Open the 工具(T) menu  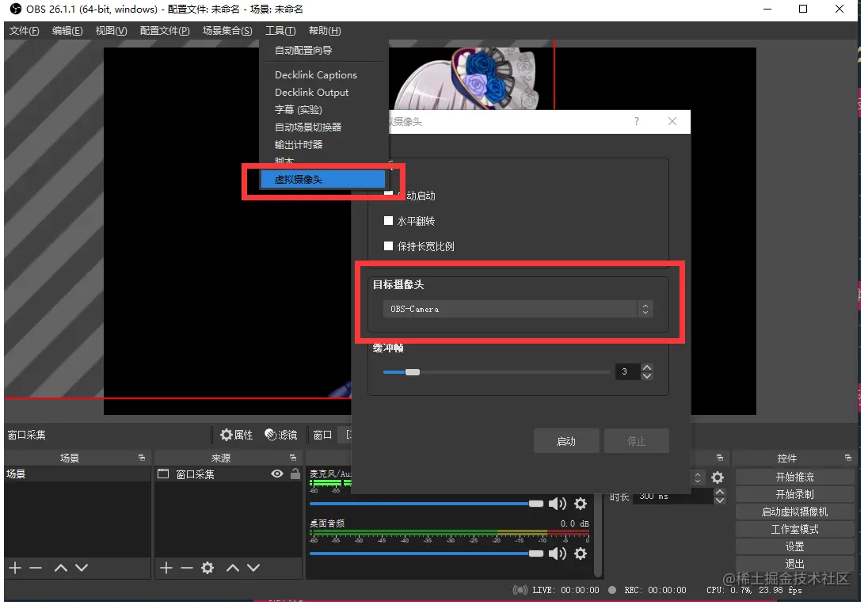280,31
